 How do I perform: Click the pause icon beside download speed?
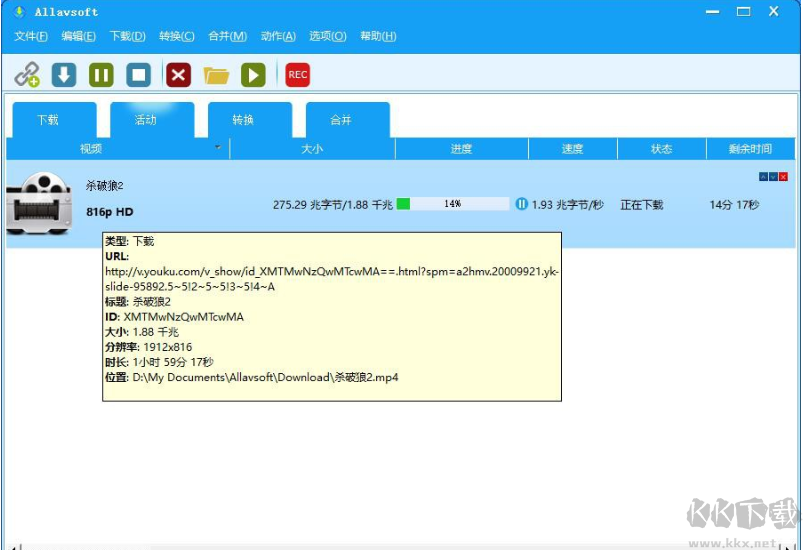[521, 204]
